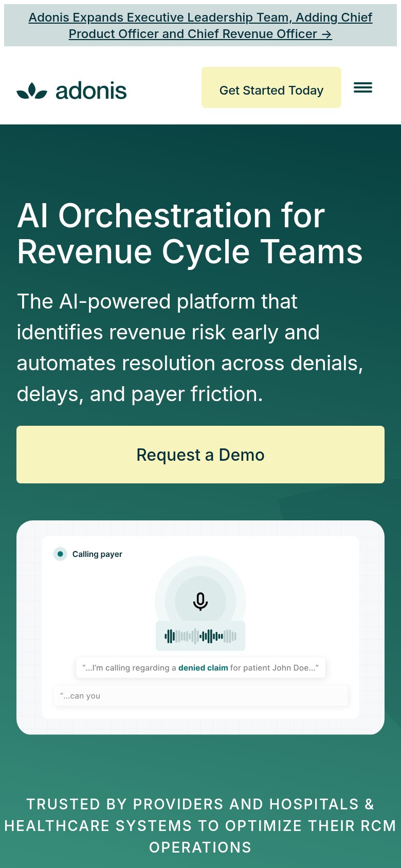Click the "Trusted by providers and hospitals" heading
The width and height of the screenshot is (401, 868).
pos(200,825)
